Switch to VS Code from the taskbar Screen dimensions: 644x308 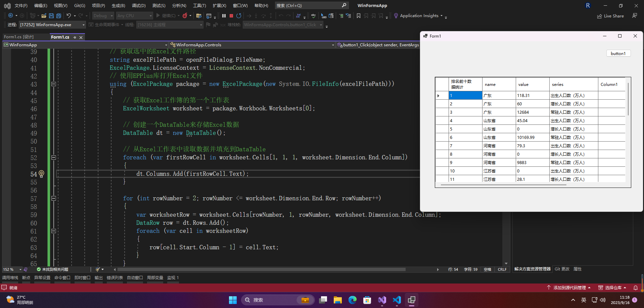pyautogui.click(x=397, y=300)
